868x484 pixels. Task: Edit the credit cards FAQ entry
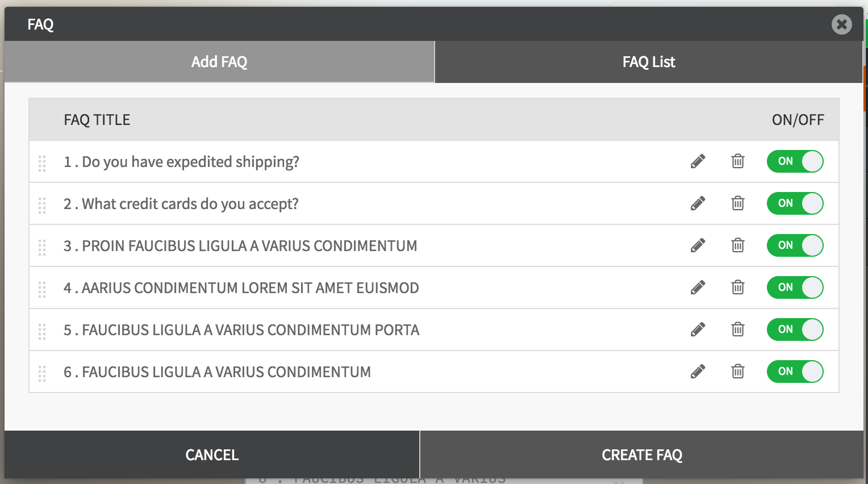(x=698, y=203)
